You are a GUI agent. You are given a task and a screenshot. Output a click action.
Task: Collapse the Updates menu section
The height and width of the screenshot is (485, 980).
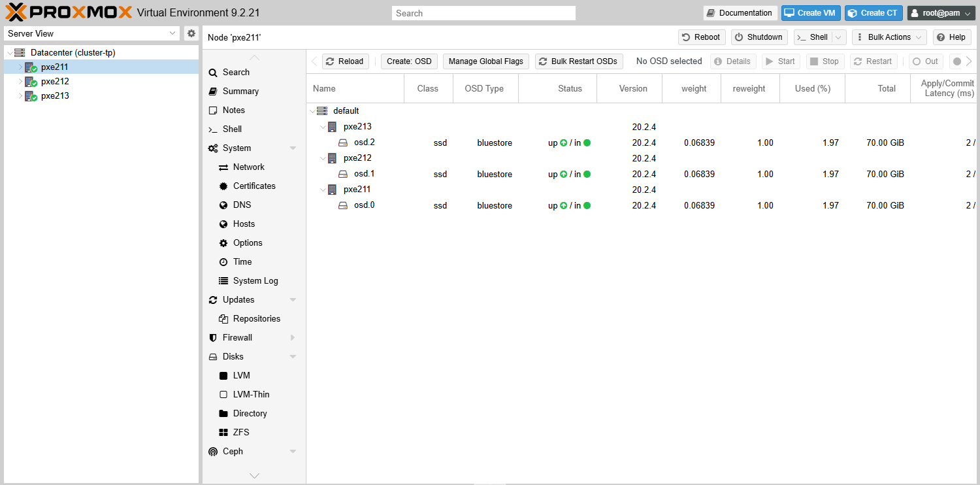(x=293, y=300)
